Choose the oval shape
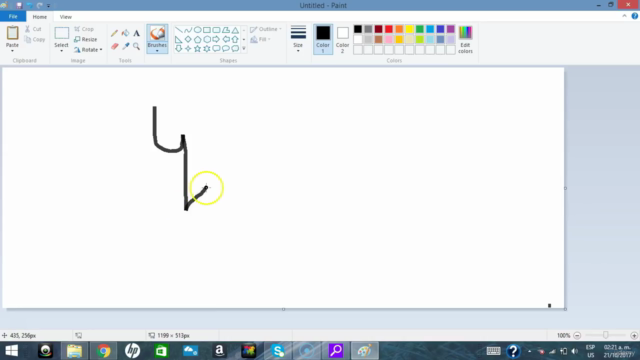 (198, 30)
